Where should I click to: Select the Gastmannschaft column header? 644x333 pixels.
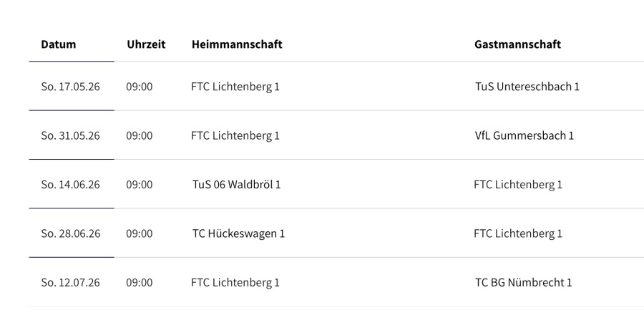point(517,44)
